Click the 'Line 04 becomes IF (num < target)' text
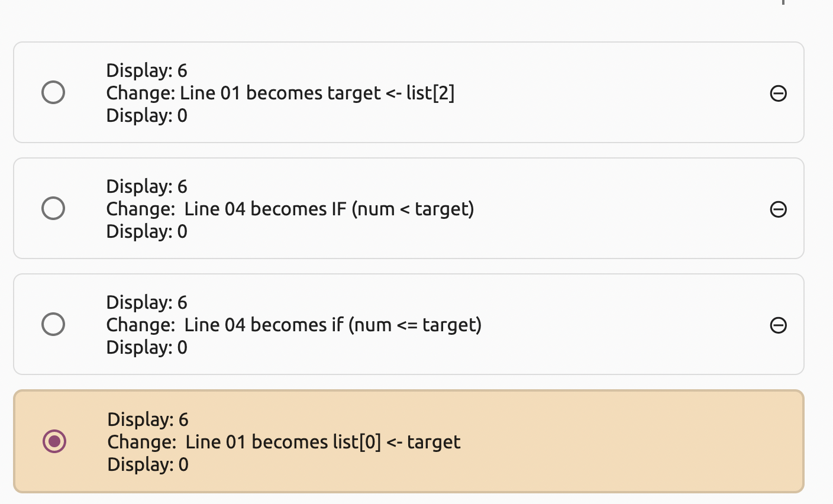 pyautogui.click(x=290, y=209)
